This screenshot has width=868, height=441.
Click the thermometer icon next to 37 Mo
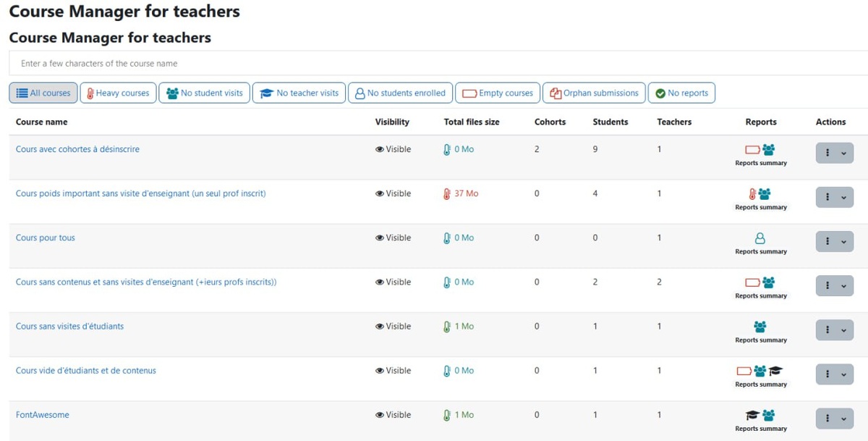[447, 193]
